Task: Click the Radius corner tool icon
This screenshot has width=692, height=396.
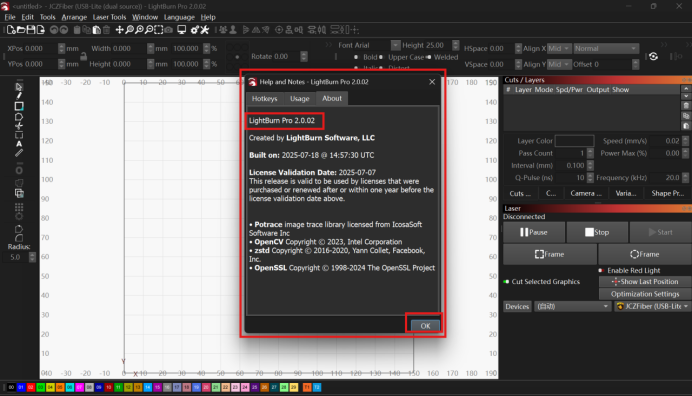Action: pos(19,238)
